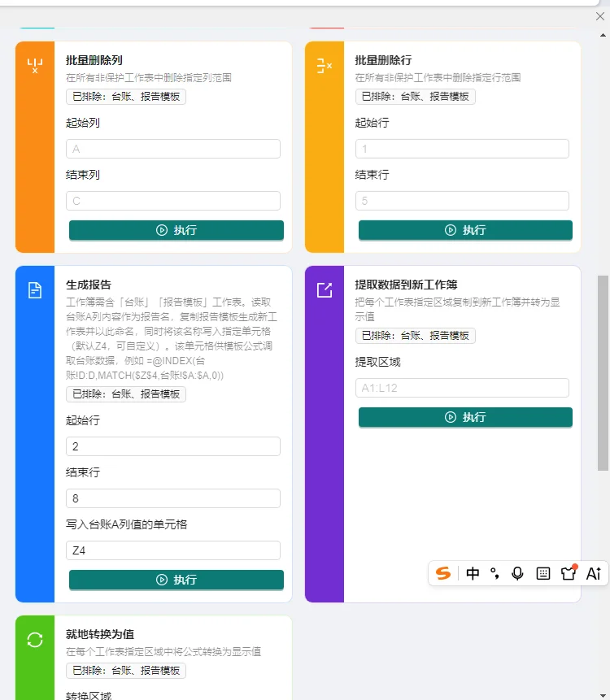Image resolution: width=610 pixels, height=700 pixels.
Task: Click the Sogou input method S logo
Action: (x=443, y=573)
